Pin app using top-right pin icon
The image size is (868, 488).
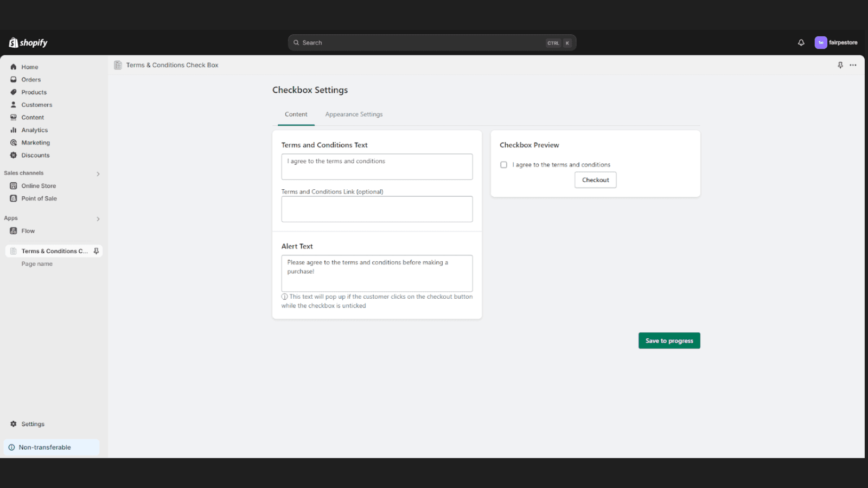coord(840,65)
